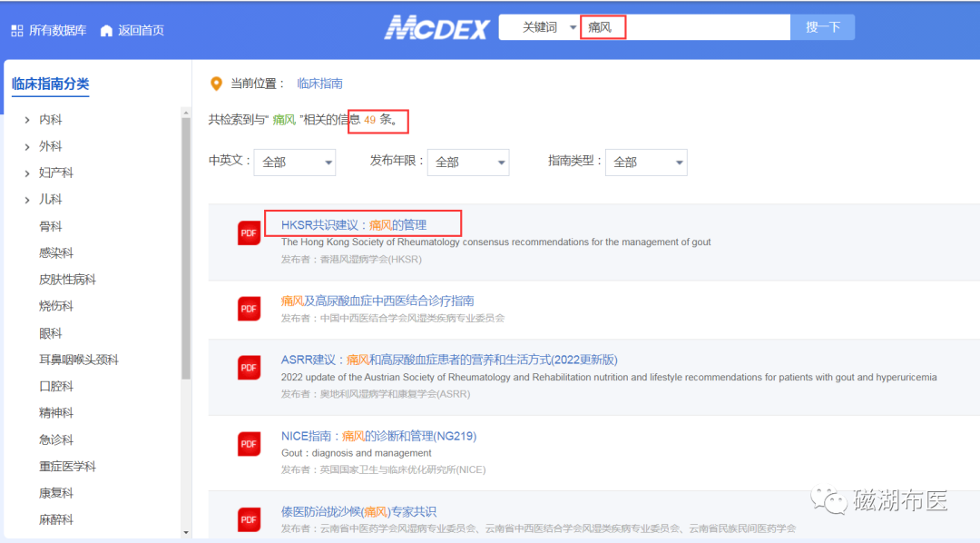
Task: Open PDF icon for HKSR共识建议
Action: [x=249, y=233]
